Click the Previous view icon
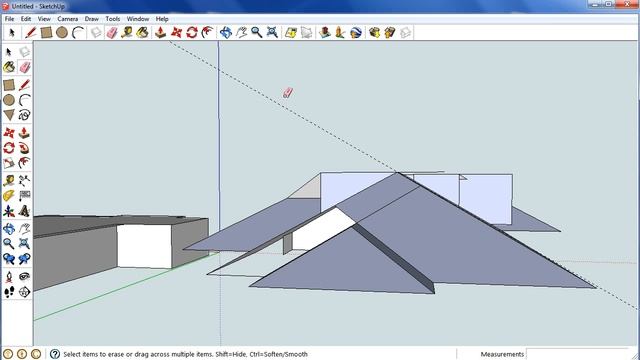This screenshot has width=640, height=360. point(9,259)
